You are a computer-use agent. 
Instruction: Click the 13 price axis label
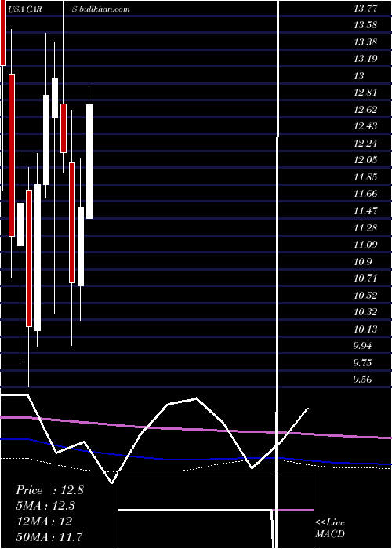pyautogui.click(x=359, y=75)
